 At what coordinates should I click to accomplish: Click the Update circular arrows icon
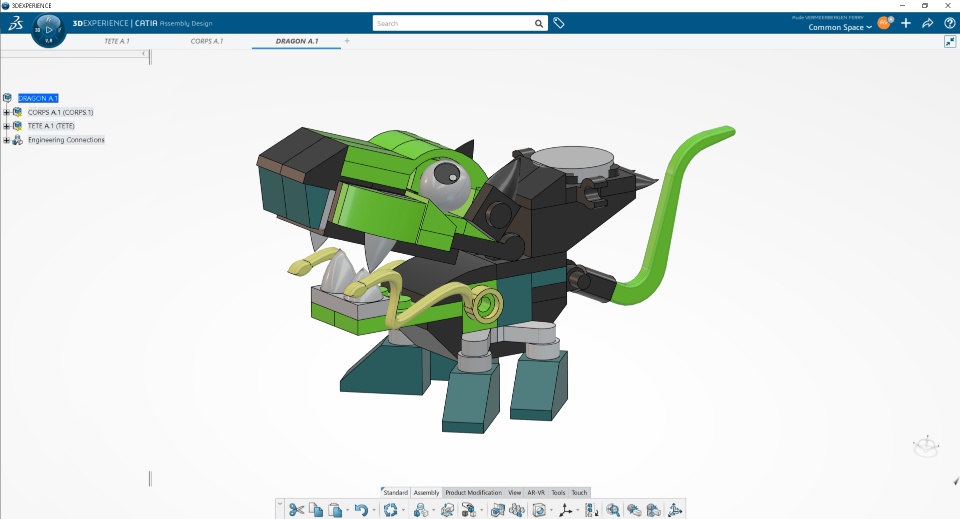(390, 510)
